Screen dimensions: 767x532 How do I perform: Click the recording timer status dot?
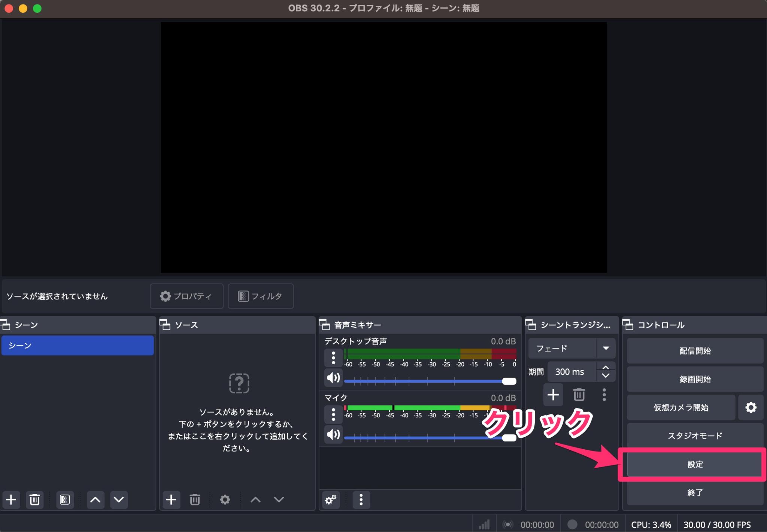pyautogui.click(x=572, y=525)
